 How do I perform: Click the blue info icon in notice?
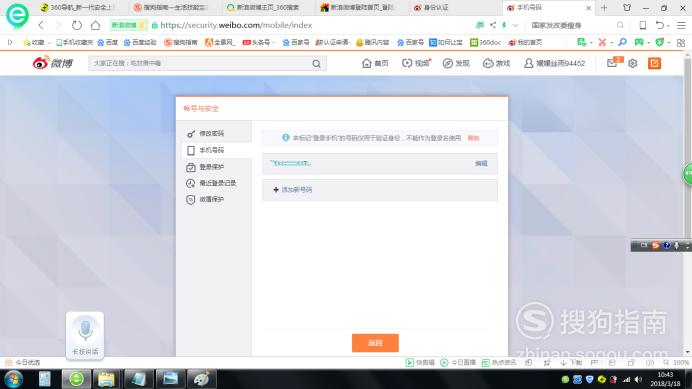(286, 138)
